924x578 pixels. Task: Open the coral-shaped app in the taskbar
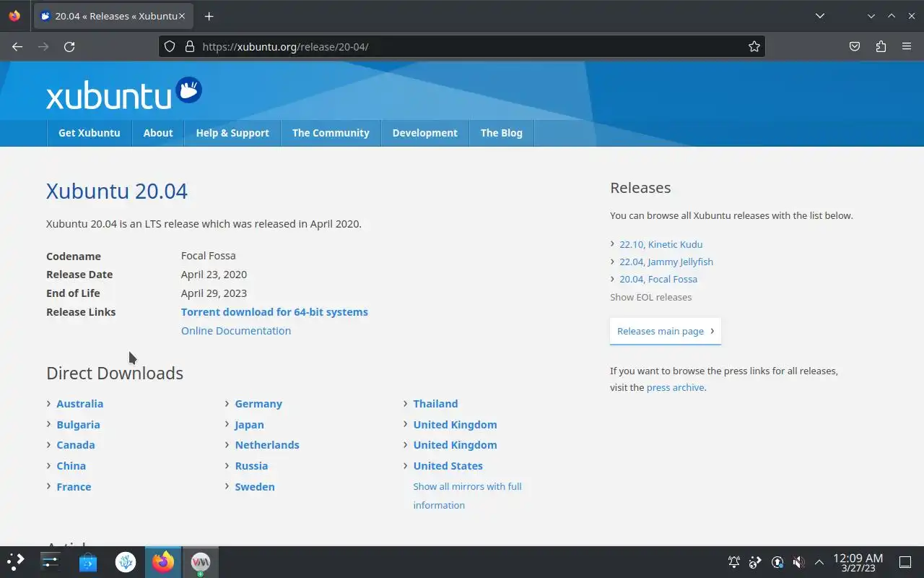tap(126, 561)
